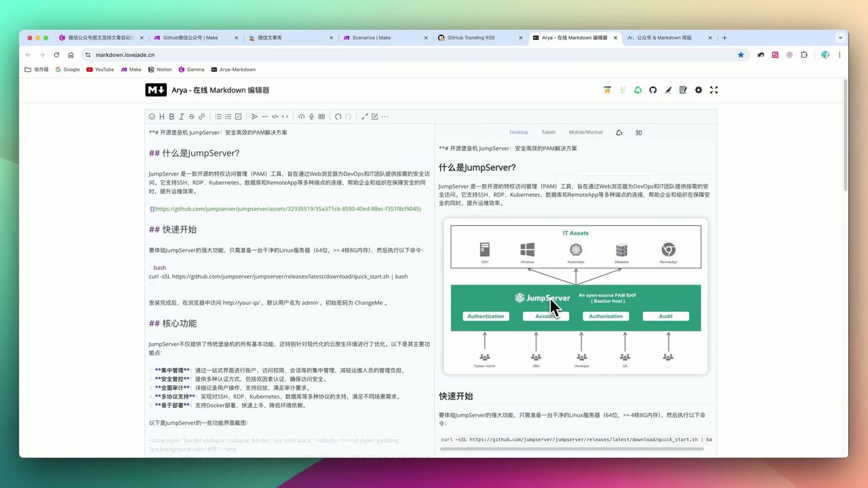Open the editor settings gear
Viewport: 868px width, 488px height.
pos(698,89)
